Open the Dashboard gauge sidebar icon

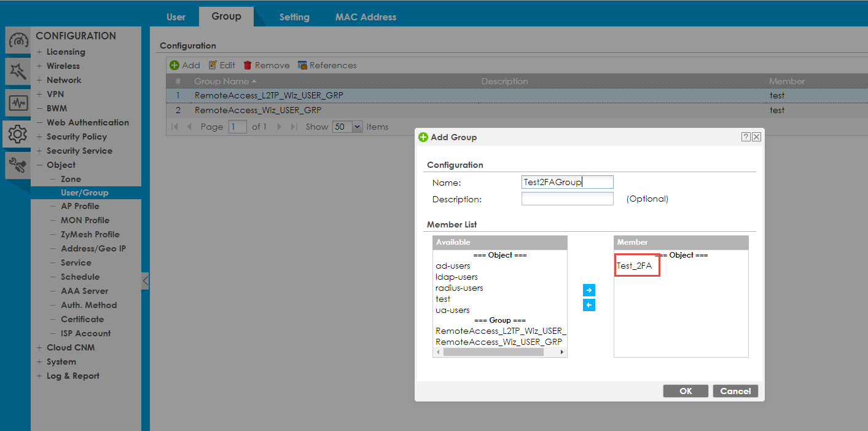tap(18, 41)
